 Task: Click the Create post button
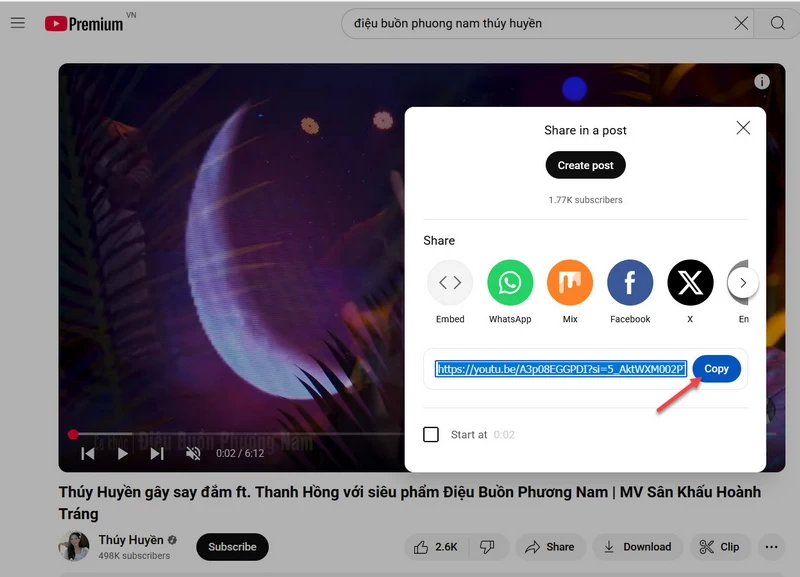click(585, 165)
